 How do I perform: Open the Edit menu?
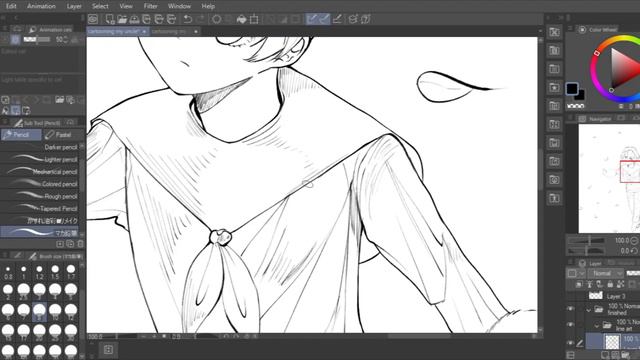pyautogui.click(x=11, y=6)
